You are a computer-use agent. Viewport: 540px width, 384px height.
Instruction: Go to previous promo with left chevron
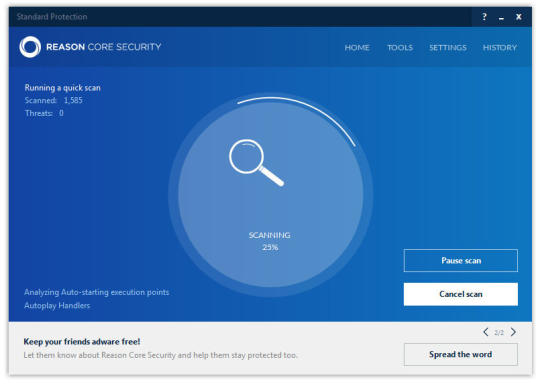pos(486,332)
